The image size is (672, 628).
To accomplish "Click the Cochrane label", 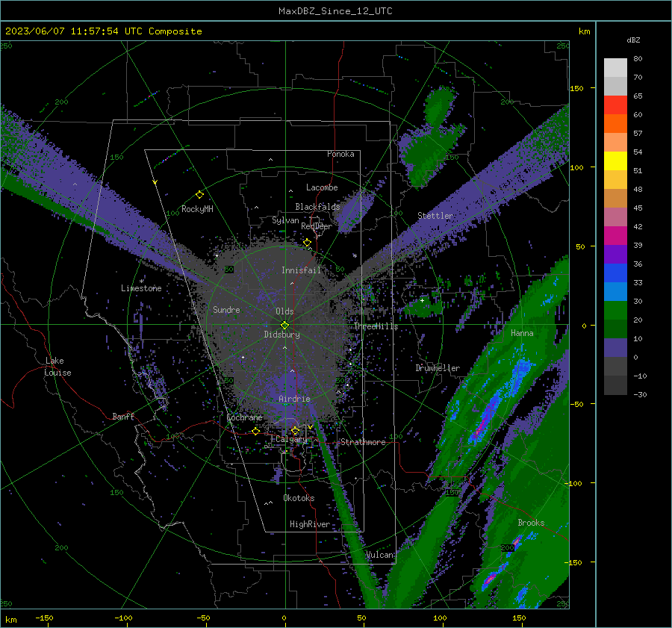I will pyautogui.click(x=244, y=417).
